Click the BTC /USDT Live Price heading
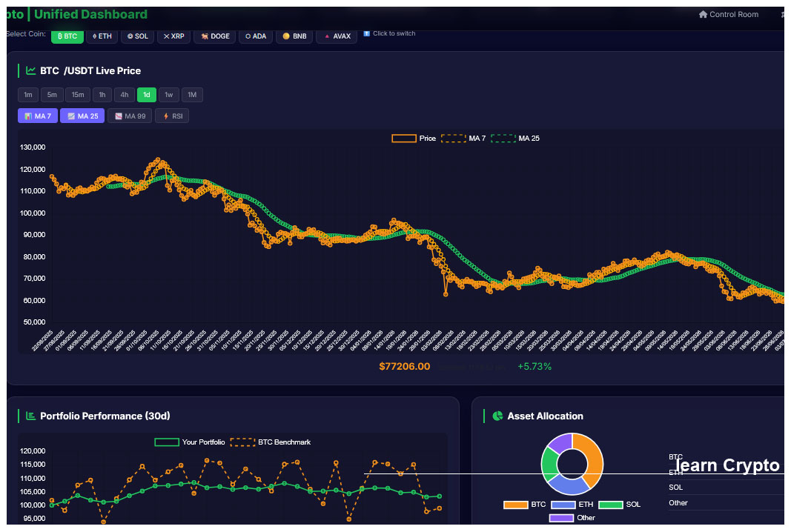Viewport: 791px width, 532px height. [x=90, y=70]
